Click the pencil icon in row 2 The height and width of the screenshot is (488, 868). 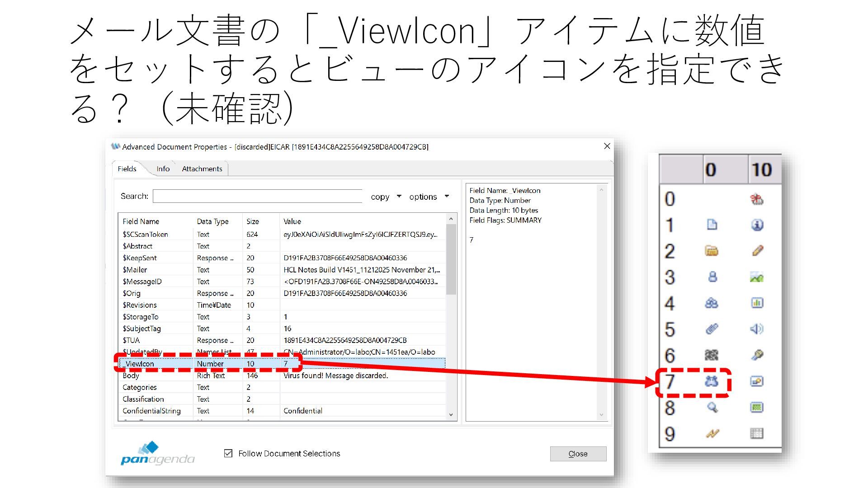pyautogui.click(x=757, y=251)
